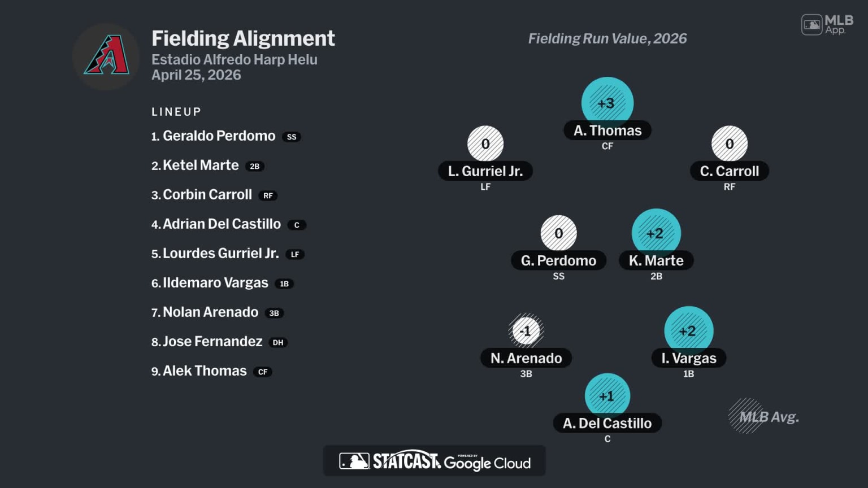Screen dimensions: 868x488
Task: Click the DH badge beside Jose Fernandez
Action: [x=278, y=342]
